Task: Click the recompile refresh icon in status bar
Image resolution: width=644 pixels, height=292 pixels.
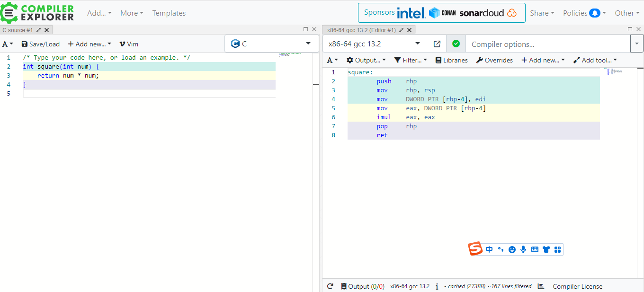Action: pos(330,286)
